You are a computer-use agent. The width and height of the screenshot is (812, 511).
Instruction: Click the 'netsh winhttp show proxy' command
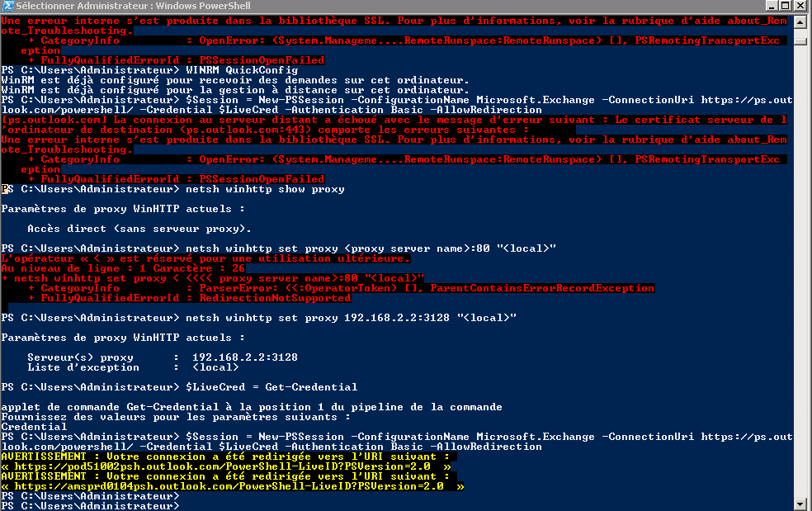266,189
